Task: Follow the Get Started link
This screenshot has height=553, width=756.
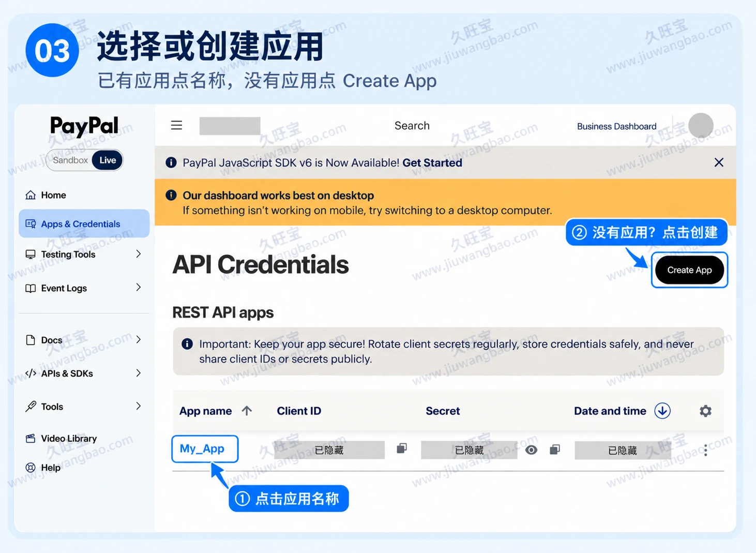Action: [432, 162]
